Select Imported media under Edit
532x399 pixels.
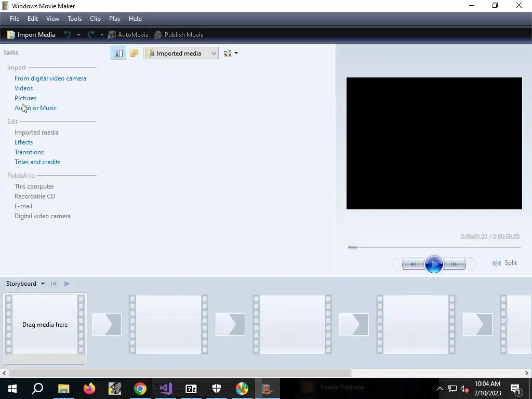(37, 132)
